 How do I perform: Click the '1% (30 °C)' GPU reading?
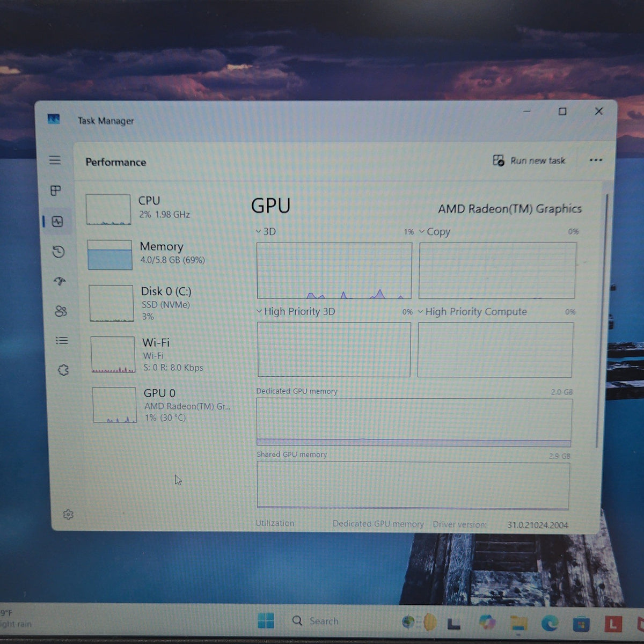[165, 418]
